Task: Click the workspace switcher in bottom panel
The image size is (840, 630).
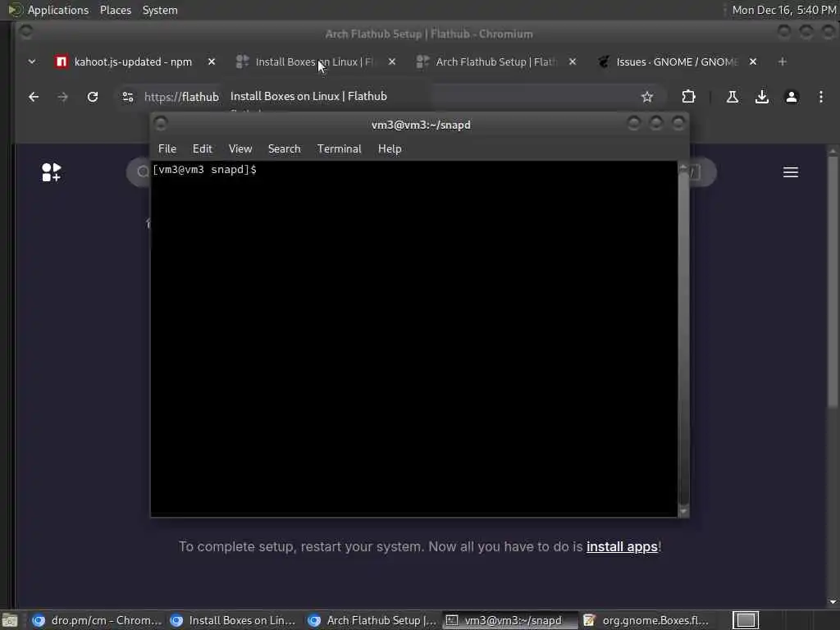Action: tap(746, 620)
